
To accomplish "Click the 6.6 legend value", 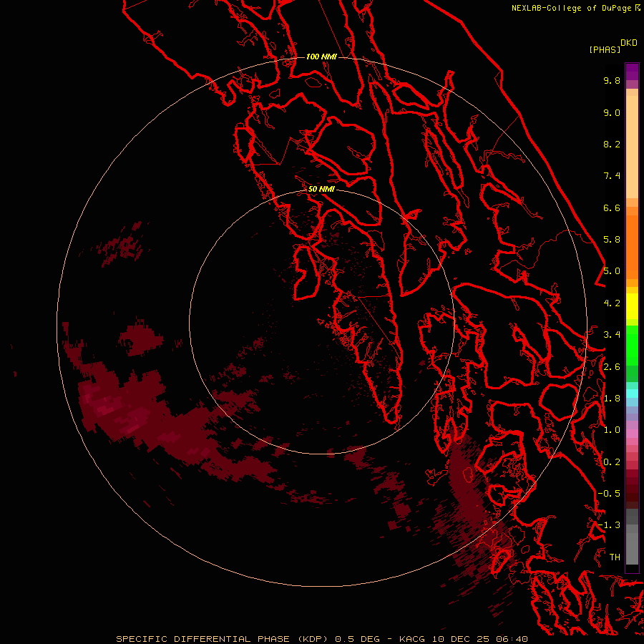I will point(612,208).
